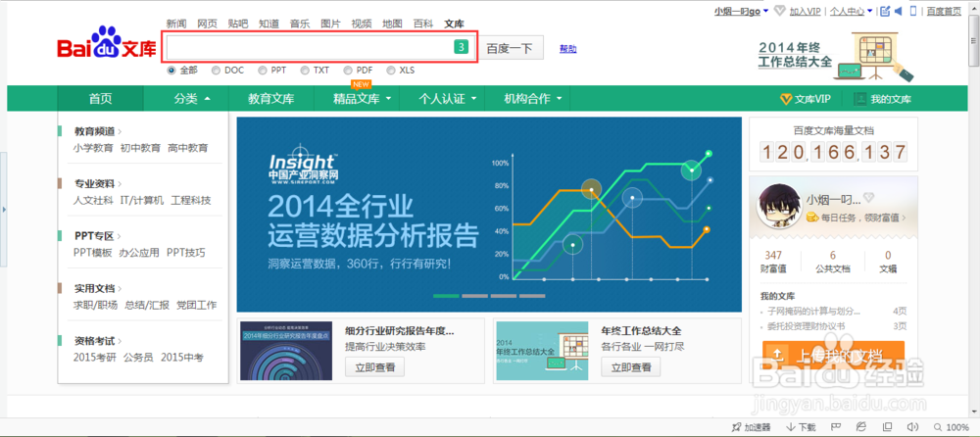Click the user avatar picture

coord(778,207)
